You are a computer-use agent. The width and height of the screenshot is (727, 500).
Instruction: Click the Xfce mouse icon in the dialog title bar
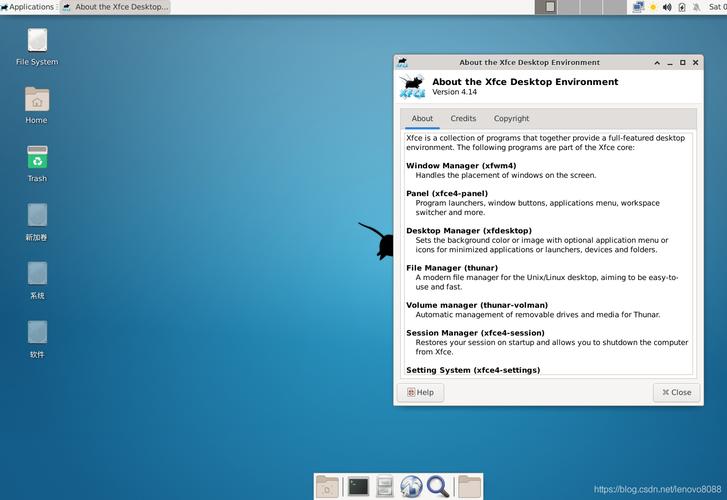coord(402,63)
